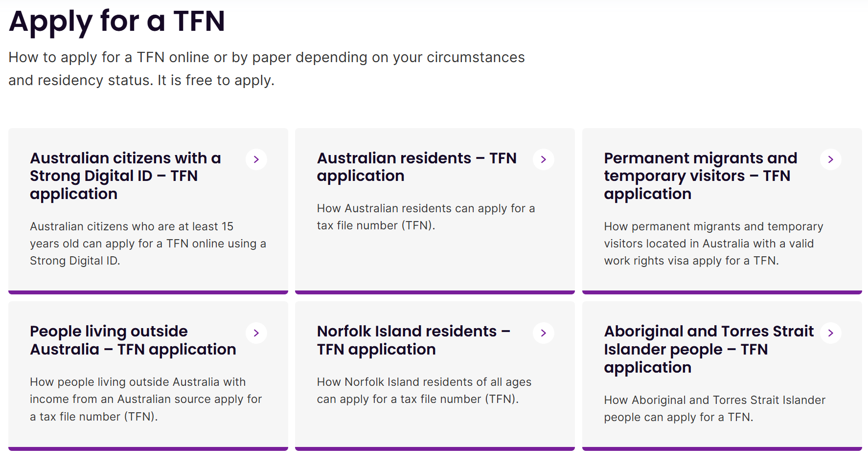868x467 pixels.
Task: Click arrow icon on People living outside Australia card
Action: [x=256, y=333]
